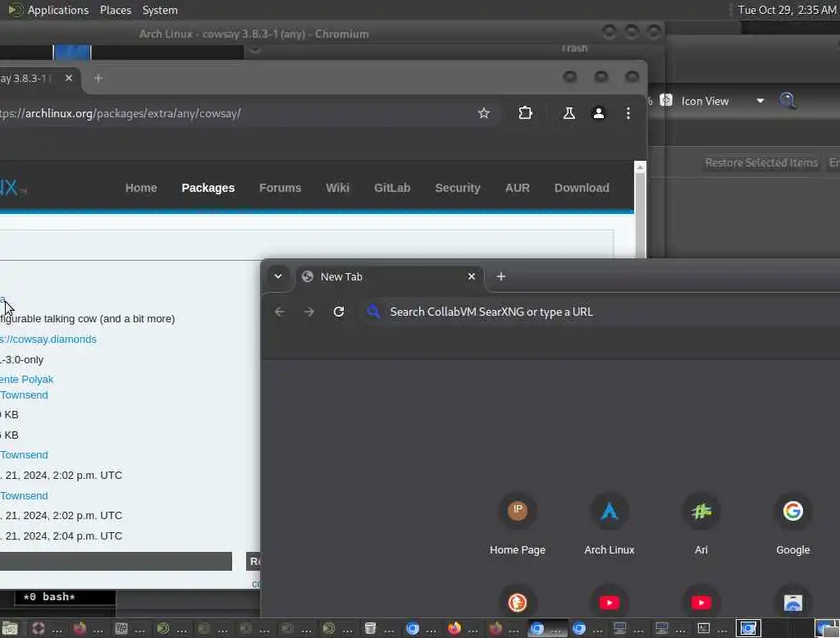Click the lifebuoy app in the taskbar
The height and width of the screenshot is (638, 840).
(46, 628)
